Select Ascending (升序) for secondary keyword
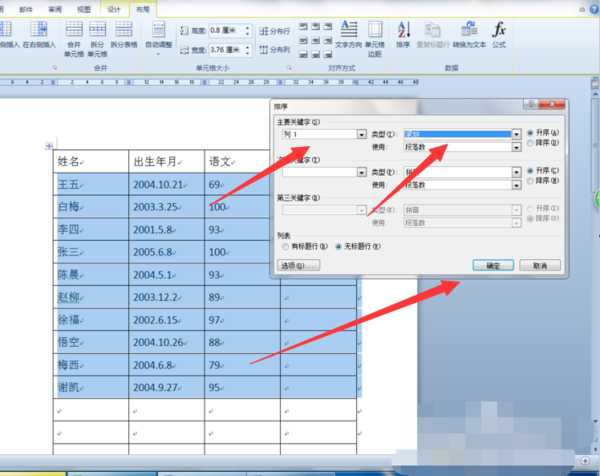The width and height of the screenshot is (600, 476). click(530, 171)
